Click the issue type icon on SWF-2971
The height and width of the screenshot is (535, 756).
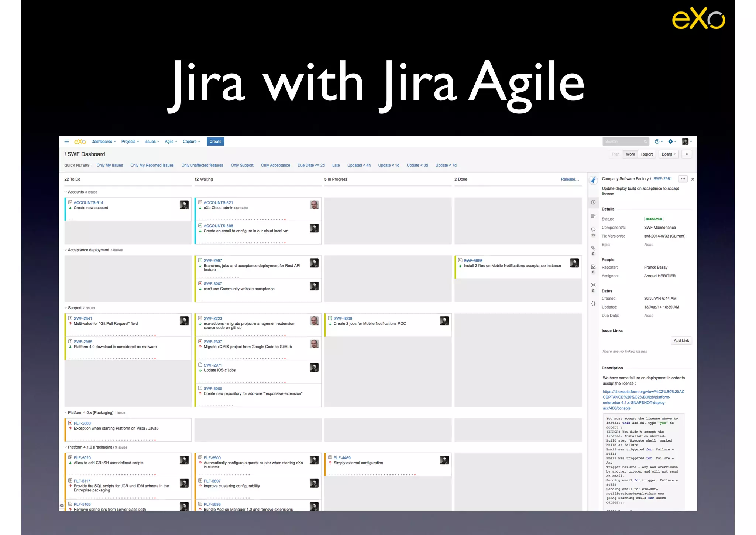[200, 365]
